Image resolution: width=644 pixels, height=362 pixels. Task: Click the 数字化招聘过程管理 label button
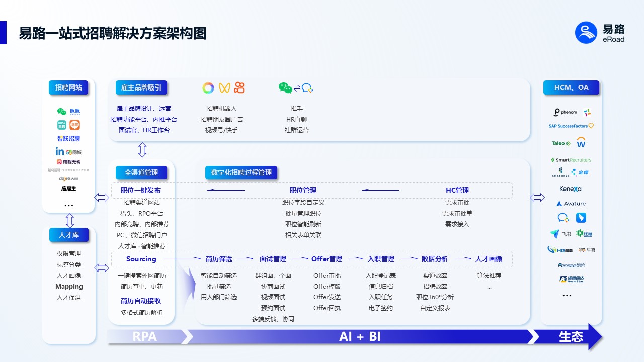[242, 172]
